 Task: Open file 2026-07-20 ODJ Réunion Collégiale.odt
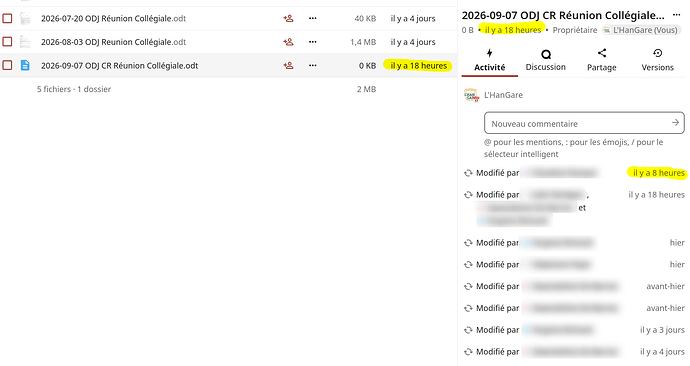coord(113,18)
